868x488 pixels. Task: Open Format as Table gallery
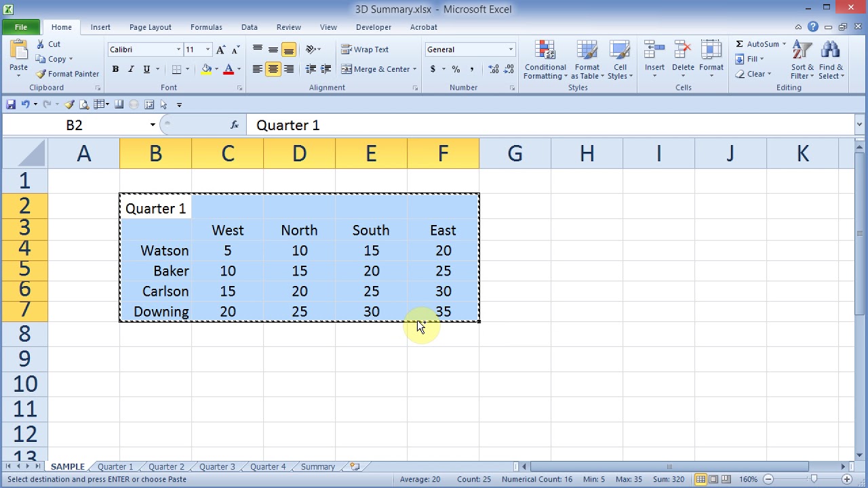pos(587,60)
